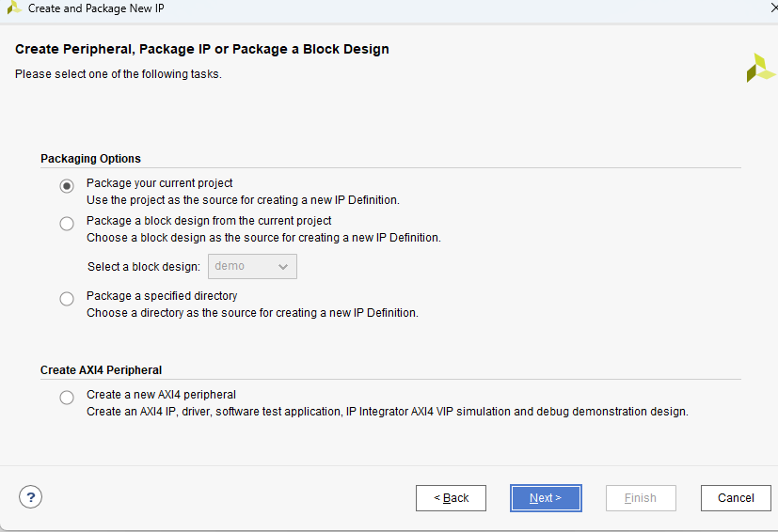
Task: Click 'Choose a directory as the source' description
Action: (x=252, y=313)
